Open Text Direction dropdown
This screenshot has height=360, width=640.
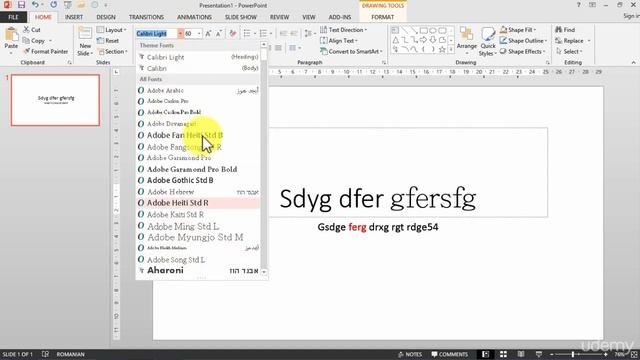tap(343, 30)
